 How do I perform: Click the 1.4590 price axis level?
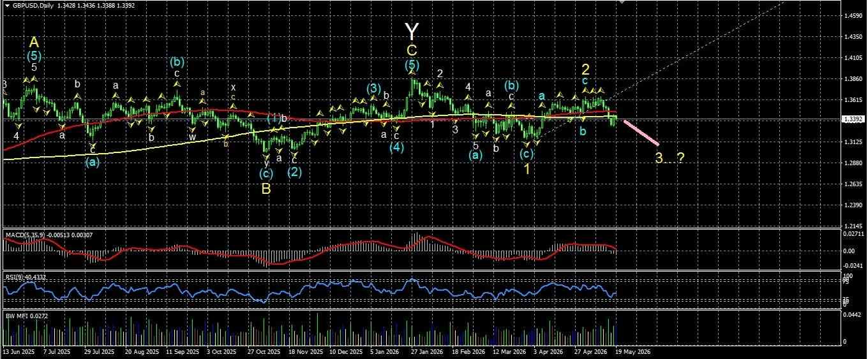click(x=852, y=15)
